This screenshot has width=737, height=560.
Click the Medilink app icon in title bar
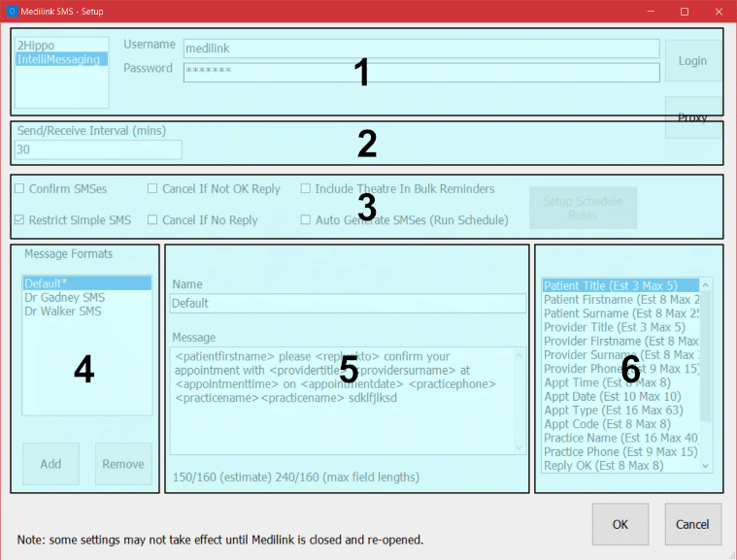[x=13, y=11]
